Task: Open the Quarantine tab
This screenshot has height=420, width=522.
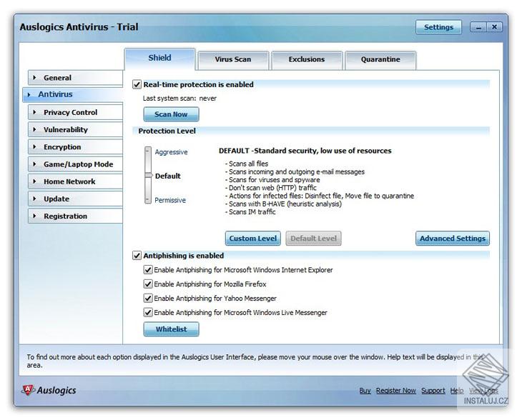Action: click(x=380, y=59)
